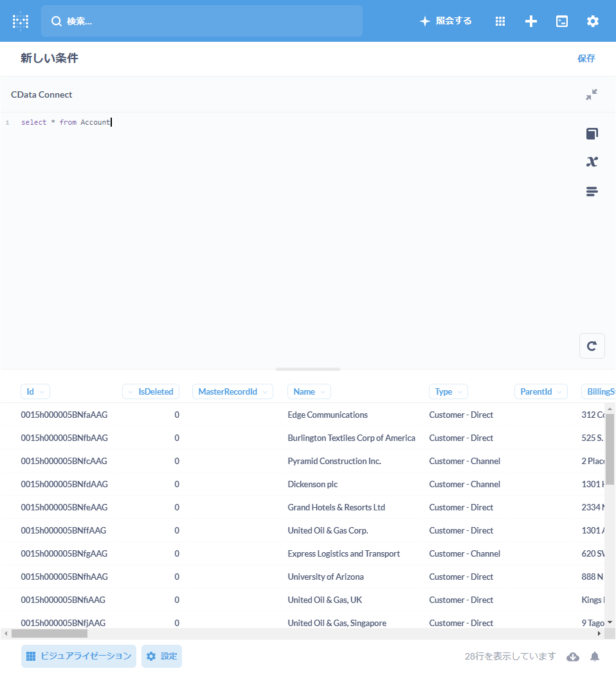Select the Id cell 0015h000005BNfcAAG
The height and width of the screenshot is (673, 616).
[x=64, y=462]
